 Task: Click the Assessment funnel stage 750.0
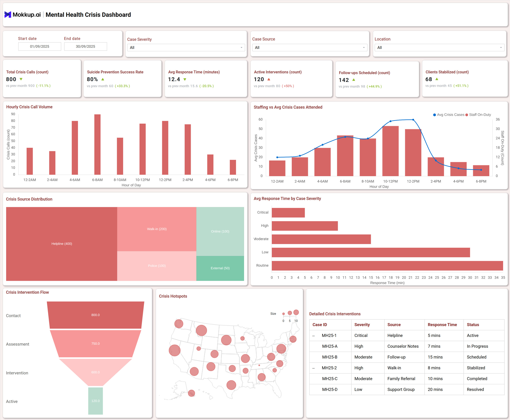point(96,343)
